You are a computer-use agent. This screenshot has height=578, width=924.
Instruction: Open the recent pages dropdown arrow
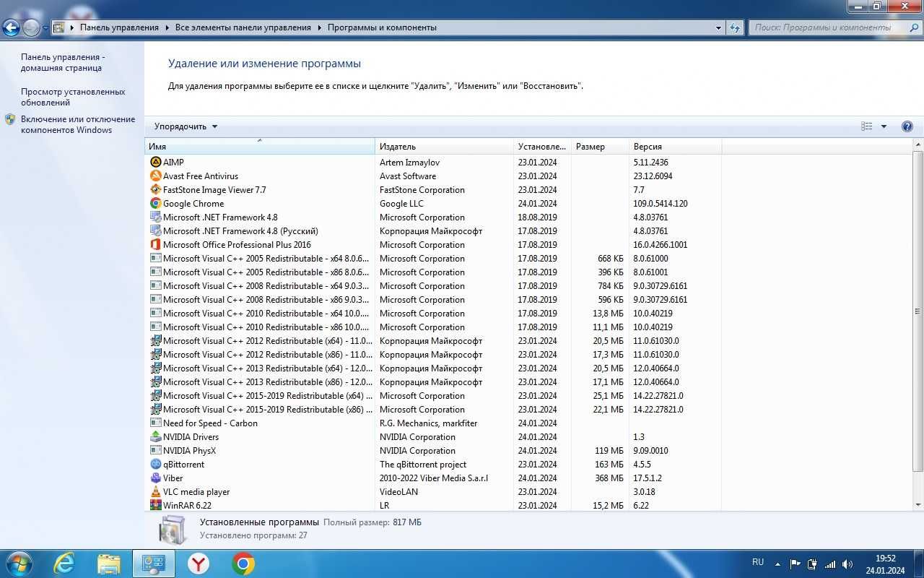(45, 28)
